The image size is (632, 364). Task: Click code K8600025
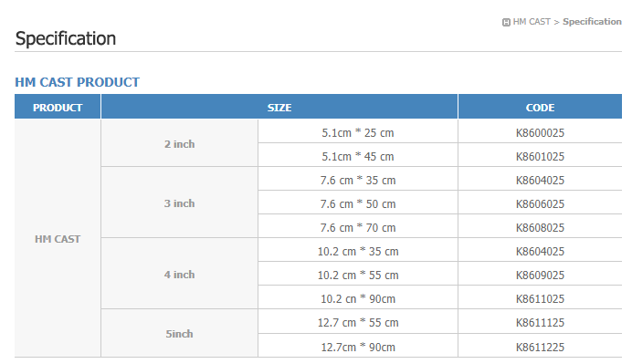click(x=540, y=132)
